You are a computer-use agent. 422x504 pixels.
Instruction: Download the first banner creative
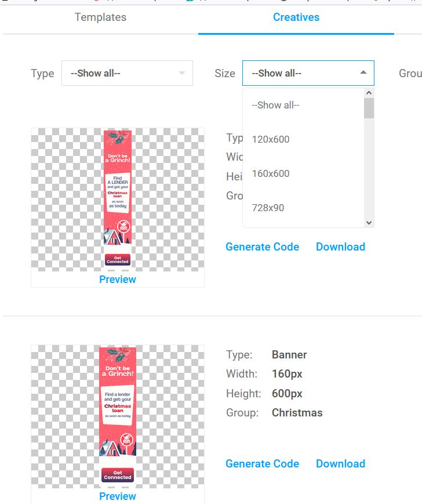coord(340,247)
